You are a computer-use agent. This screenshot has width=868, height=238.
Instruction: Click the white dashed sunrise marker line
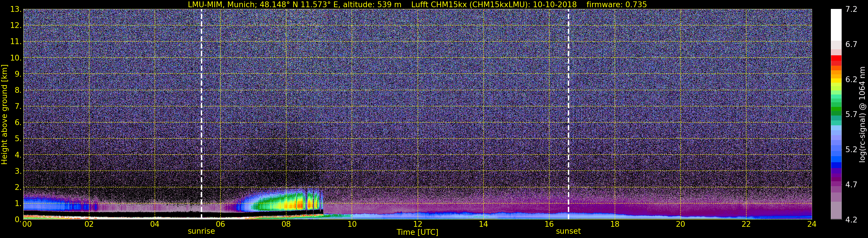click(201, 114)
